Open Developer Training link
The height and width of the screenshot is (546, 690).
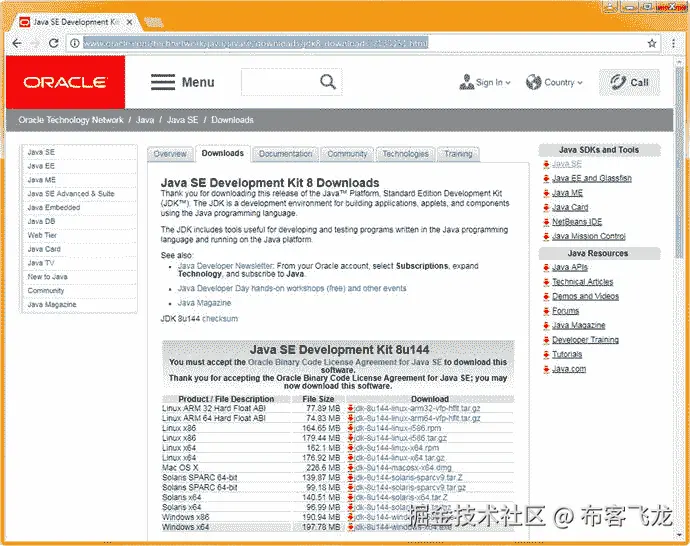coord(585,340)
